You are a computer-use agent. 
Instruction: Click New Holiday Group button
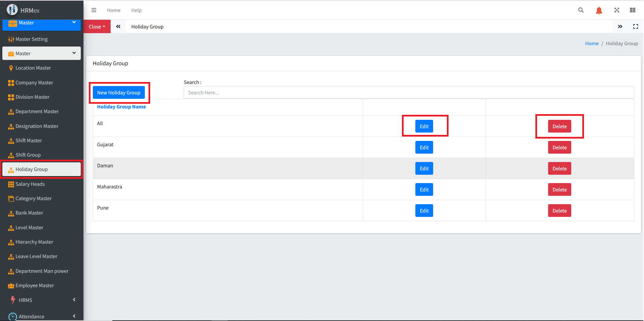click(x=119, y=93)
